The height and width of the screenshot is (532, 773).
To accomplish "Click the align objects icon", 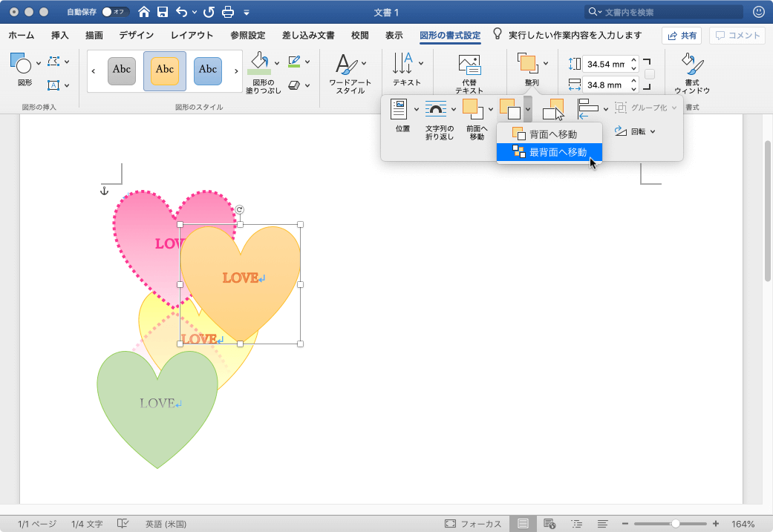I will tap(587, 108).
